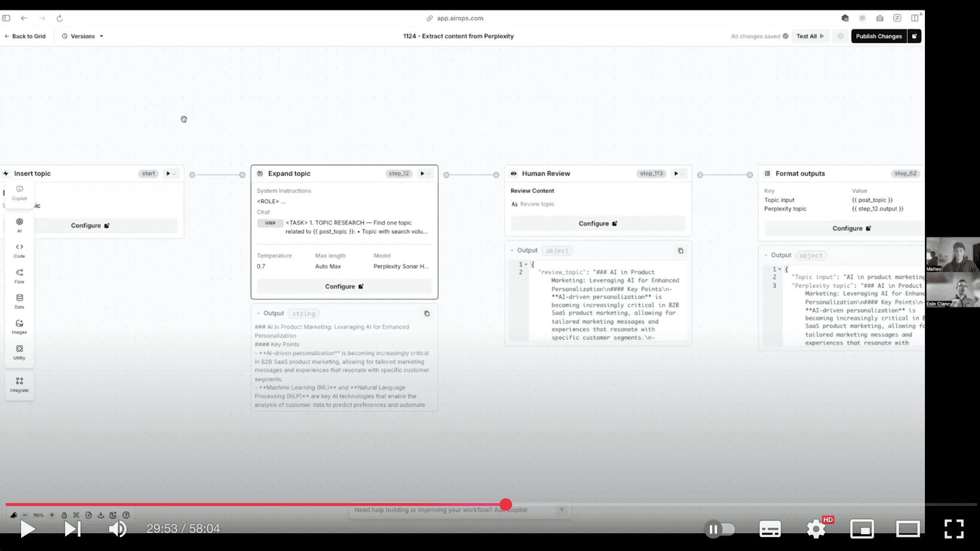The height and width of the screenshot is (551, 980).
Task: Reload the browser page
Action: pyautogui.click(x=59, y=18)
